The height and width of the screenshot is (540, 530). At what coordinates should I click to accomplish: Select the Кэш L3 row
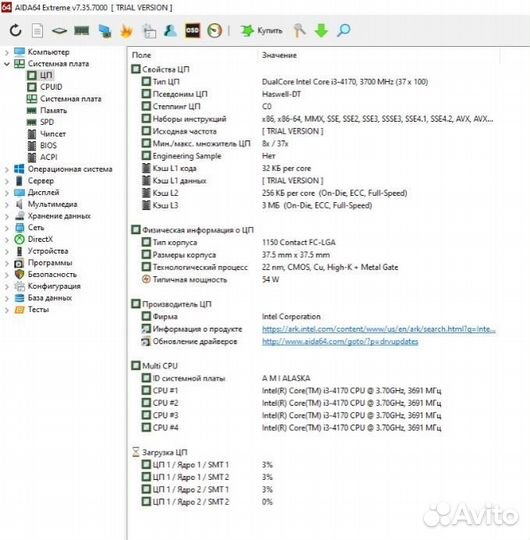pyautogui.click(x=257, y=206)
